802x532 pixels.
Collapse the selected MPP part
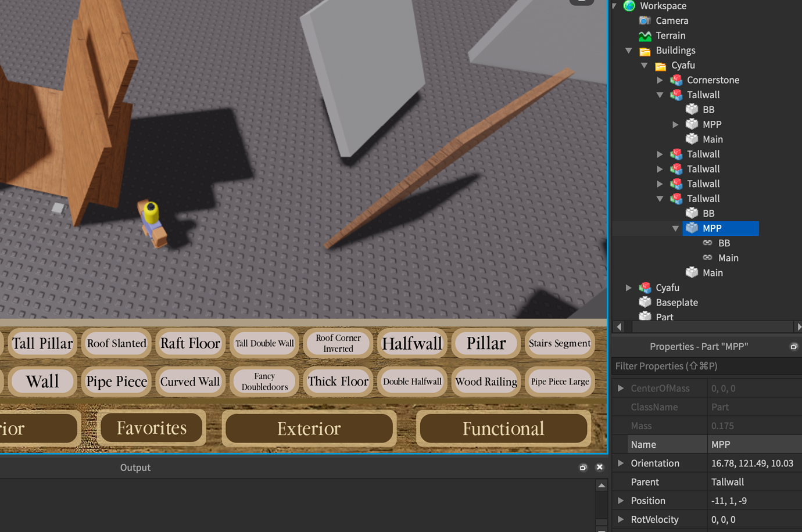pos(675,228)
